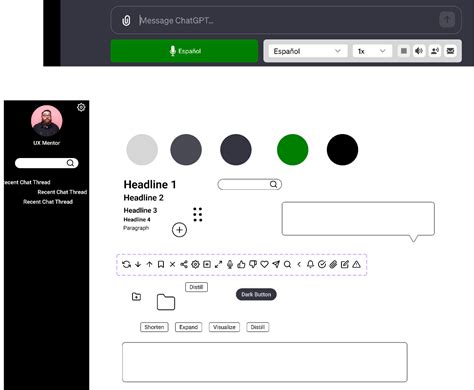Click the paperclip attach icon in message bar
474x390 pixels.
pyautogui.click(x=126, y=20)
